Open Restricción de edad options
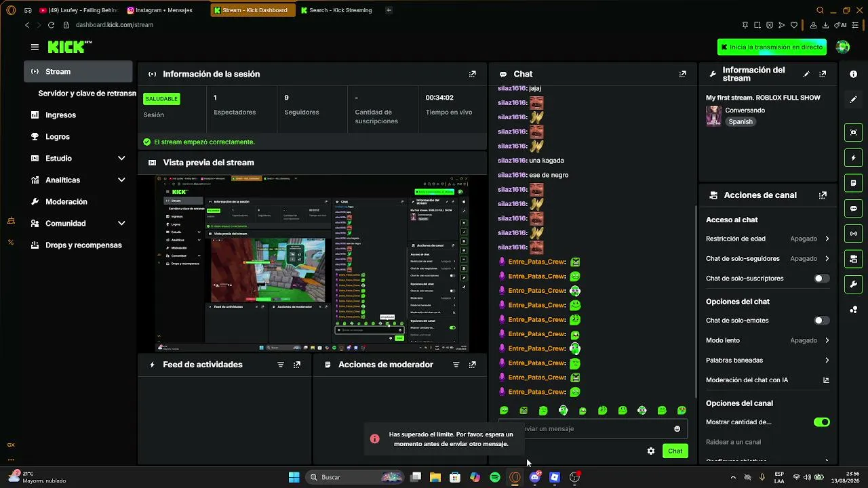 pos(768,239)
